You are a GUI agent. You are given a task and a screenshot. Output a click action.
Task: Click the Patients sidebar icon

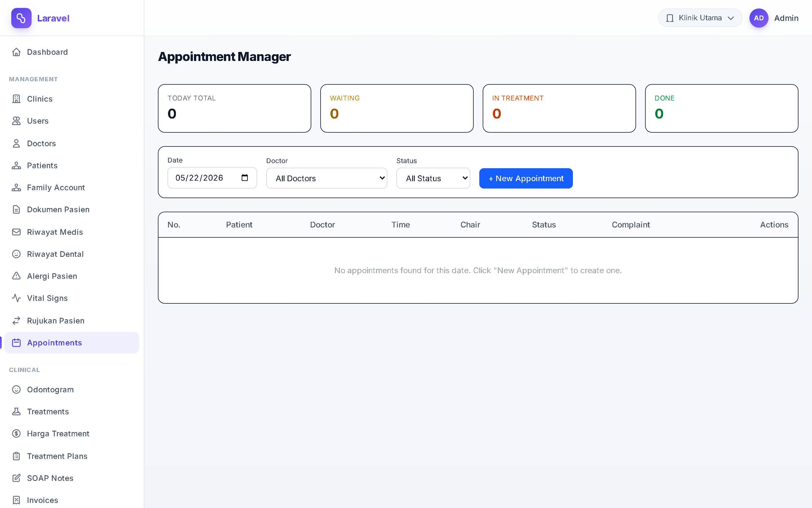(x=16, y=166)
